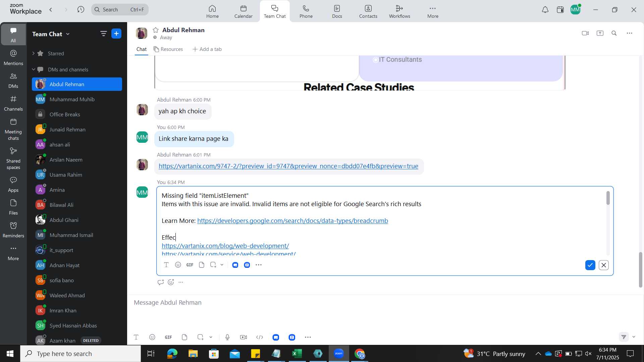This screenshot has height=362, width=644.
Task: Open the history clock icon
Action: click(x=80, y=10)
